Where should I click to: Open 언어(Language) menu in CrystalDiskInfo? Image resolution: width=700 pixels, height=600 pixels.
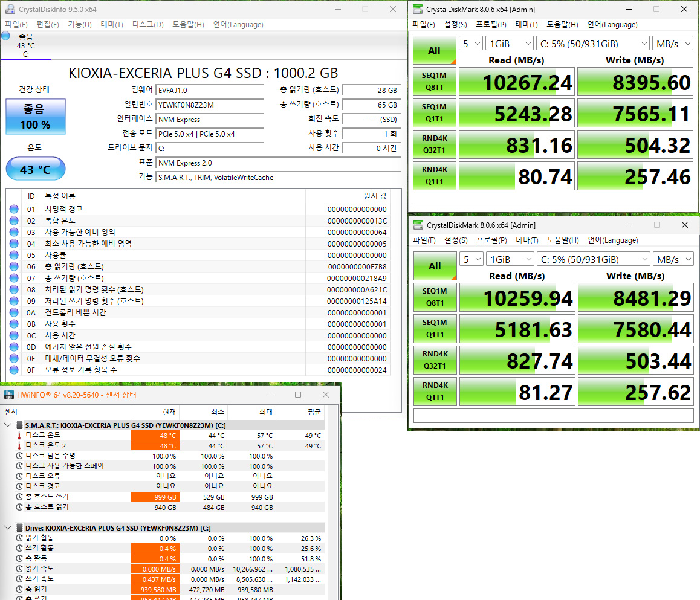(x=238, y=25)
